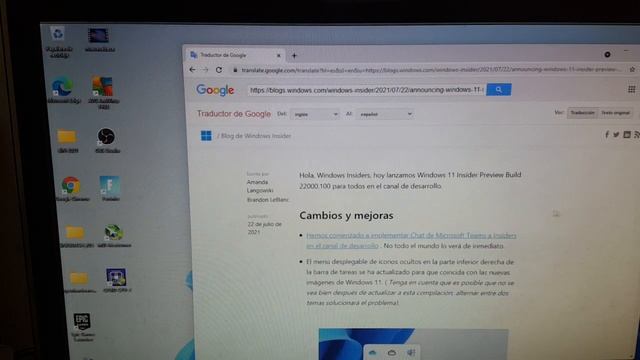Close the Traductor de Google tab
The height and width of the screenshot is (360, 640).
tap(279, 55)
